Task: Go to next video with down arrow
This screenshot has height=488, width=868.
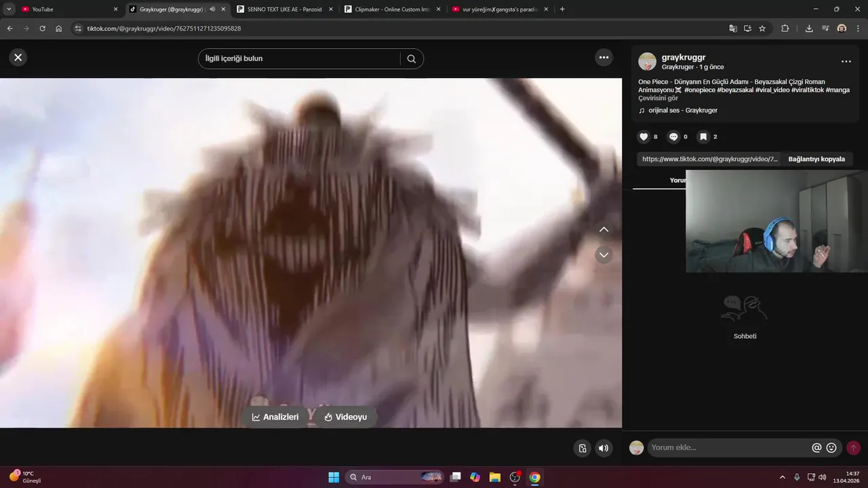Action: coord(604,255)
